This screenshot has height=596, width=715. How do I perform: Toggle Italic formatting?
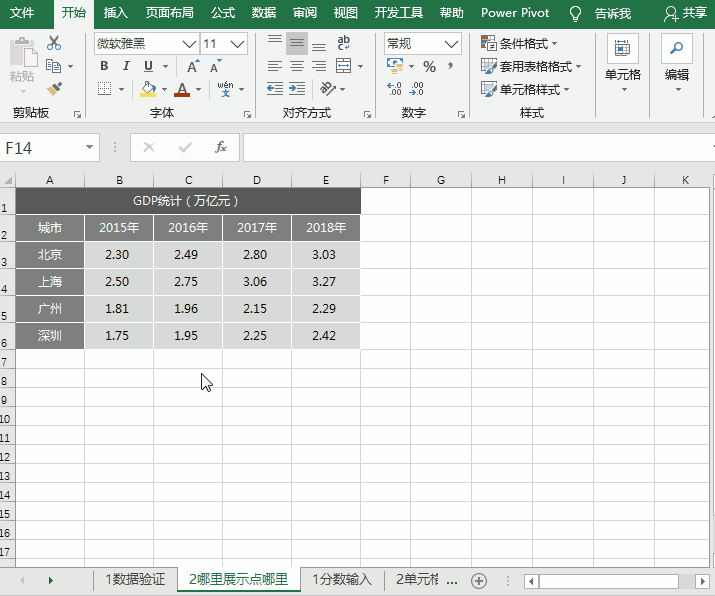pyautogui.click(x=126, y=66)
